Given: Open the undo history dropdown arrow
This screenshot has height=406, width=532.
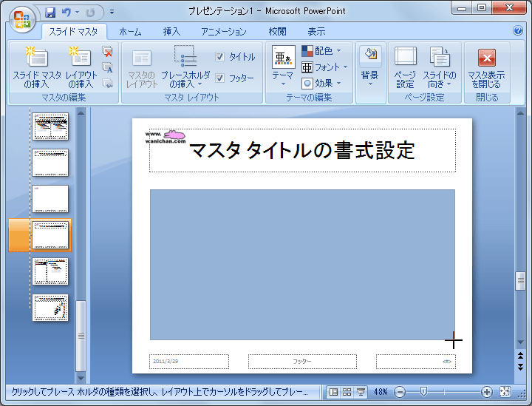Looking at the screenshot, I should [x=77, y=13].
